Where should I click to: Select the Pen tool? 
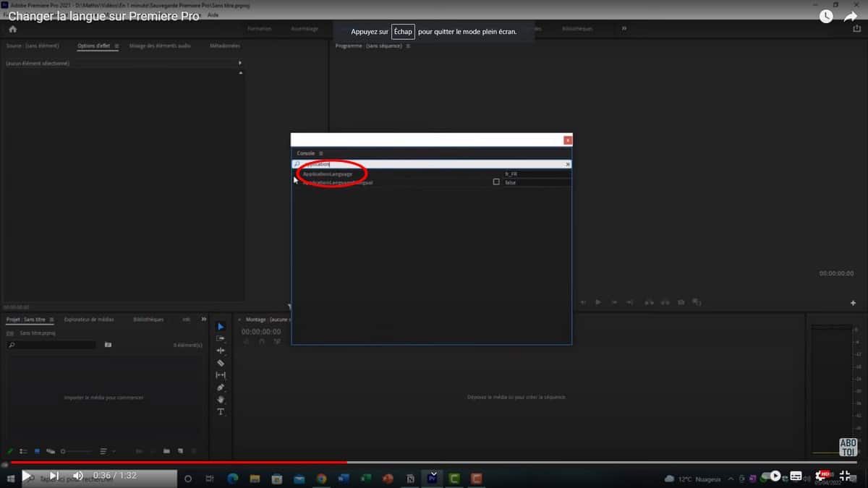point(221,388)
